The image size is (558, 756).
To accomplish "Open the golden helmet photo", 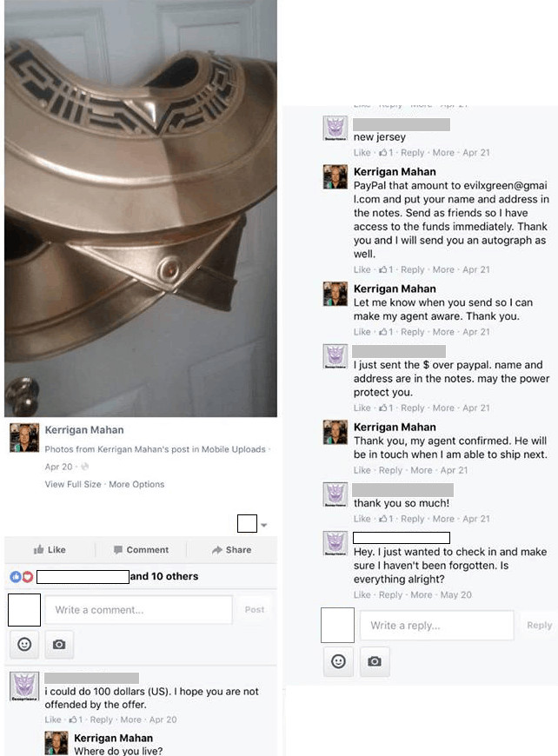I will (141, 209).
